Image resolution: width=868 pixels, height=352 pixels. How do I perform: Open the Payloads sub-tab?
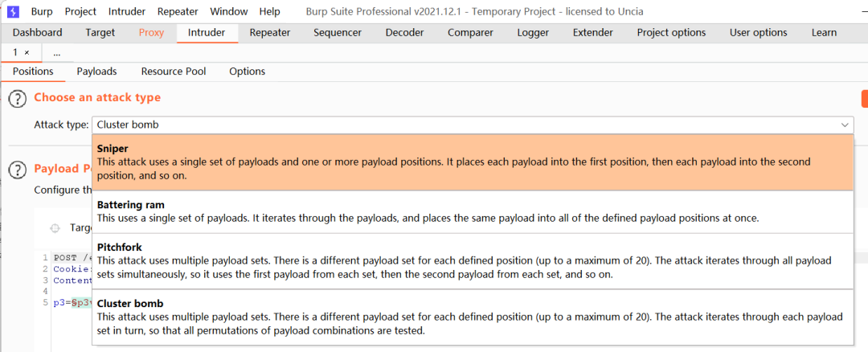[x=97, y=72]
